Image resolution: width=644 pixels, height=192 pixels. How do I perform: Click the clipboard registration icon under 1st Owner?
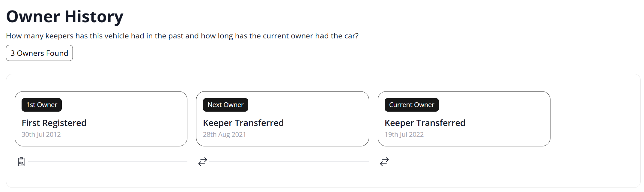(21, 162)
